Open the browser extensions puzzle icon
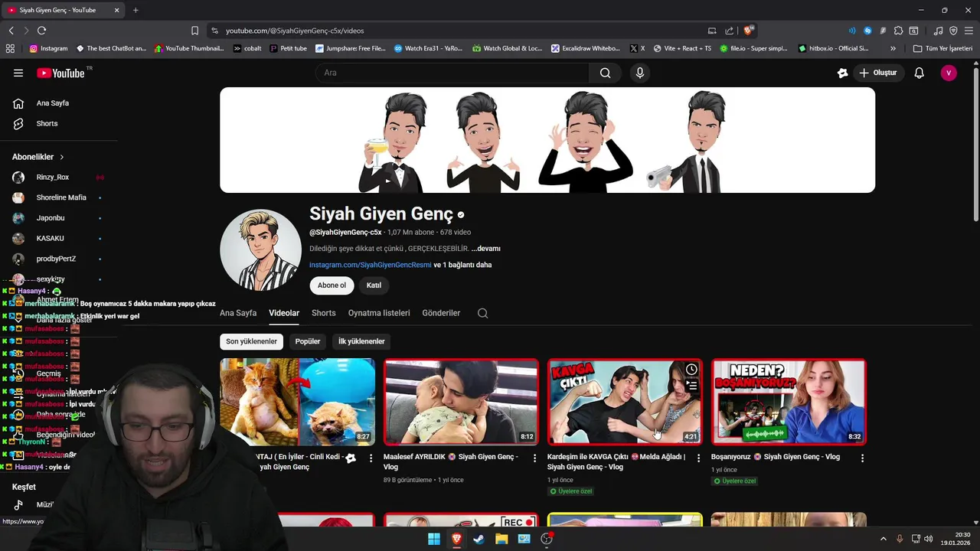This screenshot has width=980, height=551. pyautogui.click(x=898, y=31)
